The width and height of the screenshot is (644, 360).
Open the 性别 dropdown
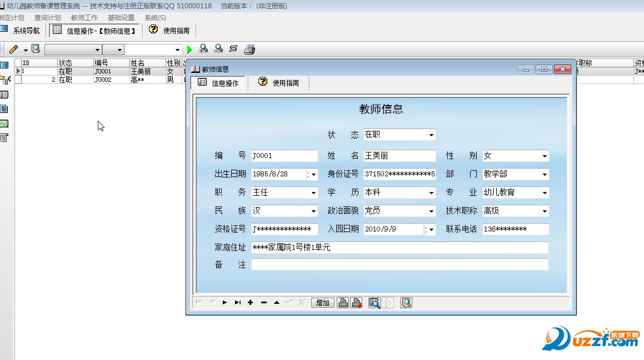point(545,156)
